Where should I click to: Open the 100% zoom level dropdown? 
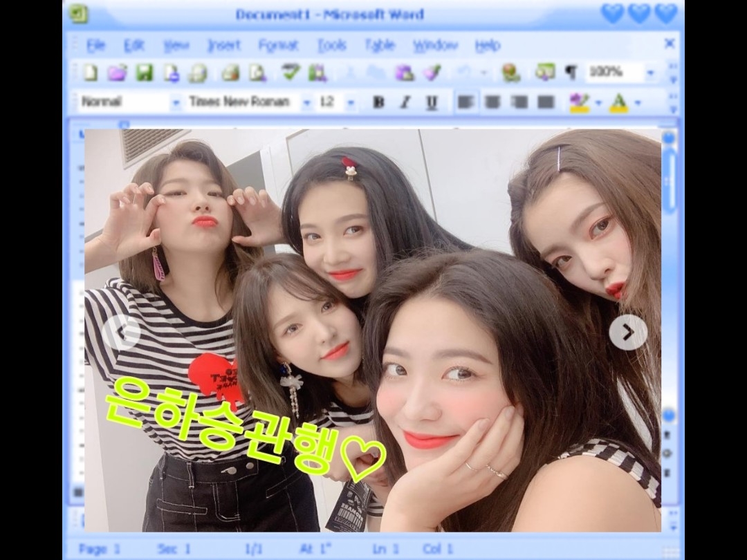pos(650,73)
